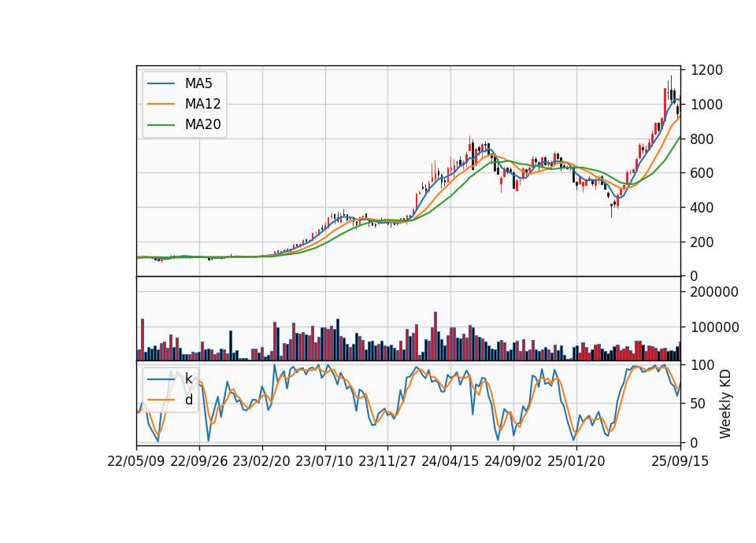Click the green MA20 legend line sample
Screen dimensions: 756x543
(161, 125)
